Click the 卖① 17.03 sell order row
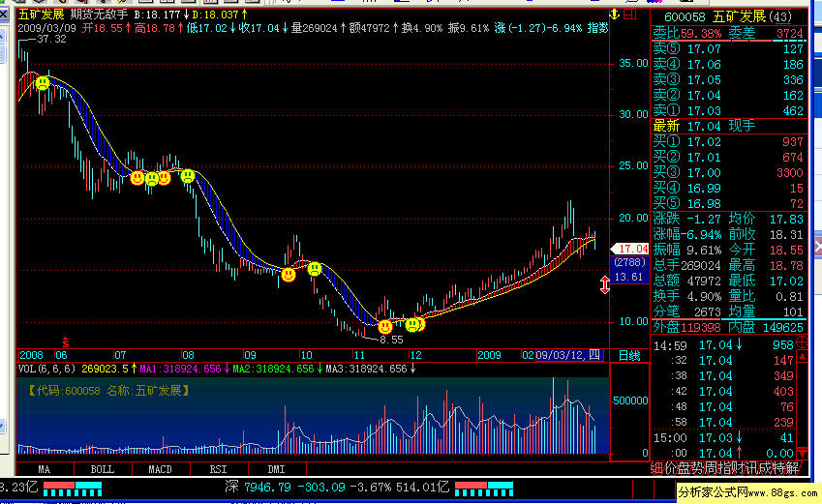Viewport: 822px width, 504px height. (728, 111)
